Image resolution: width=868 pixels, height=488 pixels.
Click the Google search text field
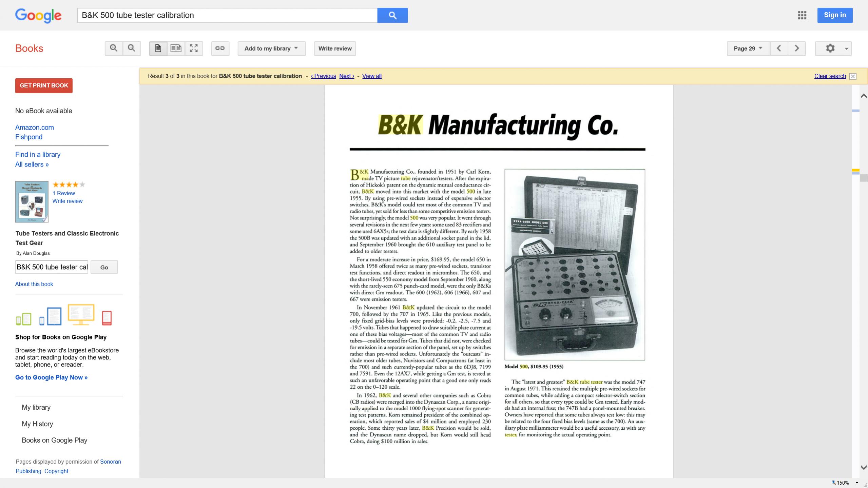click(227, 15)
